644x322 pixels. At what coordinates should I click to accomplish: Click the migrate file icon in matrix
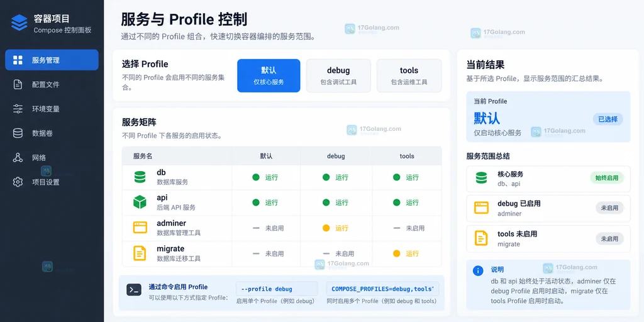click(140, 253)
